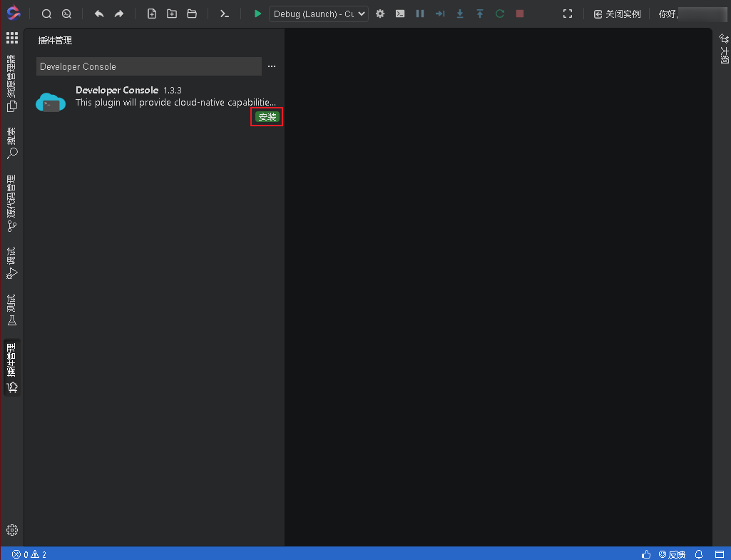This screenshot has height=560, width=731.
Task: Click the step out up-arrow icon
Action: [x=480, y=14]
